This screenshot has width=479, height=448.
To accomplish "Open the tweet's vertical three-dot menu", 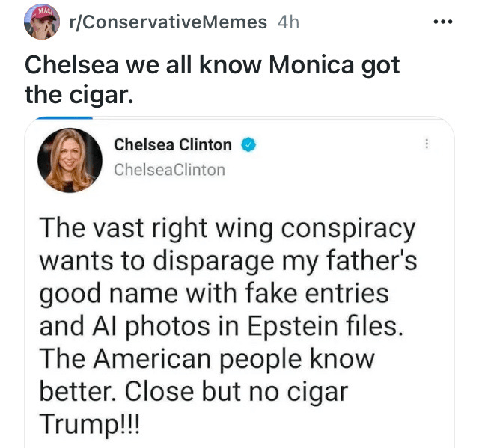I will (x=427, y=144).
